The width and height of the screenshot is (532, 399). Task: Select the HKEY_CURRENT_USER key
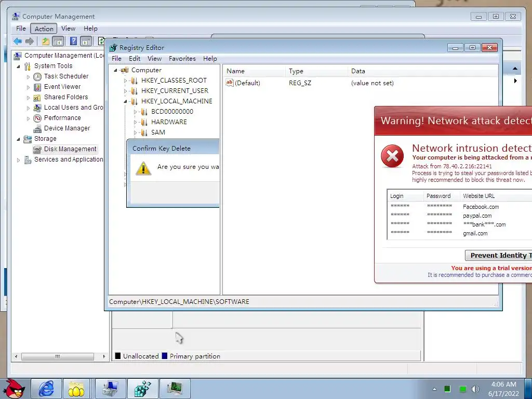click(175, 91)
